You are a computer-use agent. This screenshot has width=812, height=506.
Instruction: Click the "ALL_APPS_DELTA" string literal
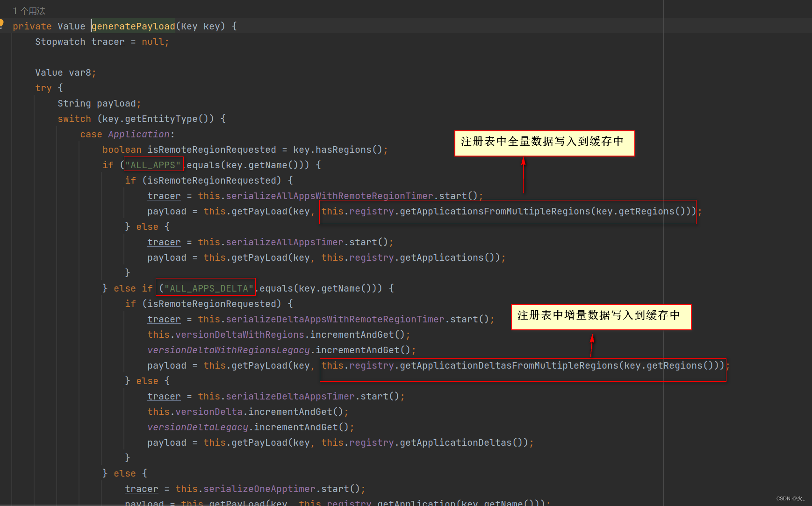click(209, 288)
